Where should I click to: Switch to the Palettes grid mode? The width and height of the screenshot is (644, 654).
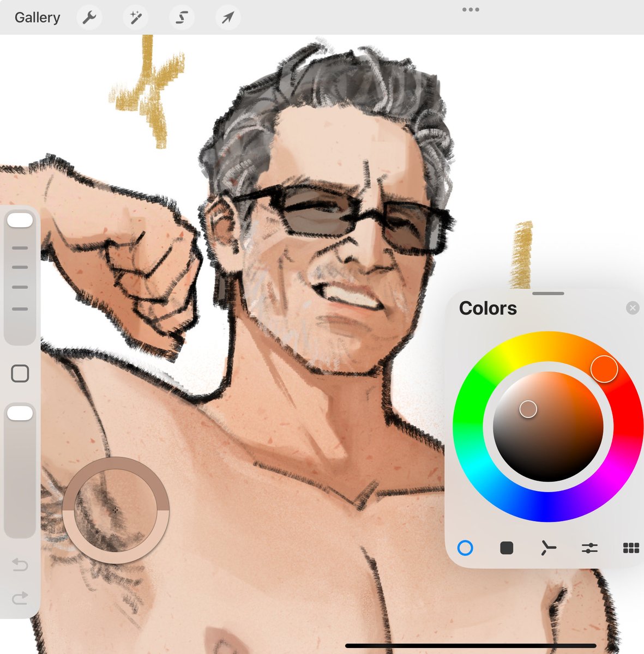click(631, 548)
